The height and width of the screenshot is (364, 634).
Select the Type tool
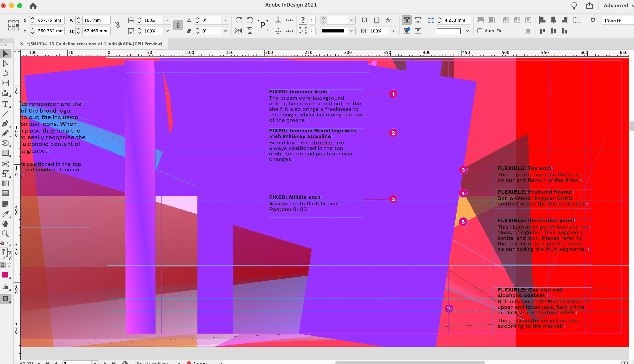(5, 104)
